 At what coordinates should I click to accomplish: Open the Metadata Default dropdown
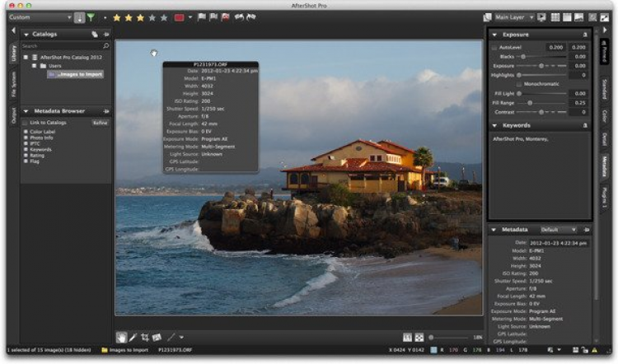click(558, 230)
